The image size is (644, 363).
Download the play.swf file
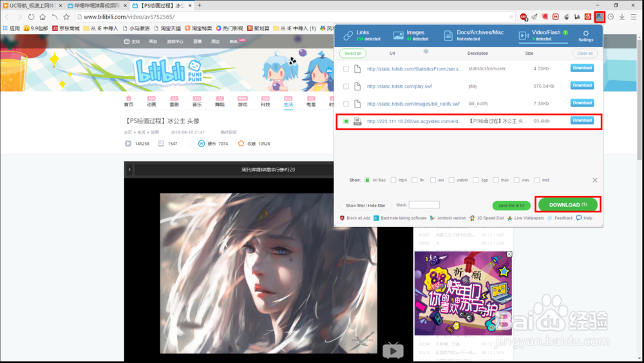(x=582, y=86)
